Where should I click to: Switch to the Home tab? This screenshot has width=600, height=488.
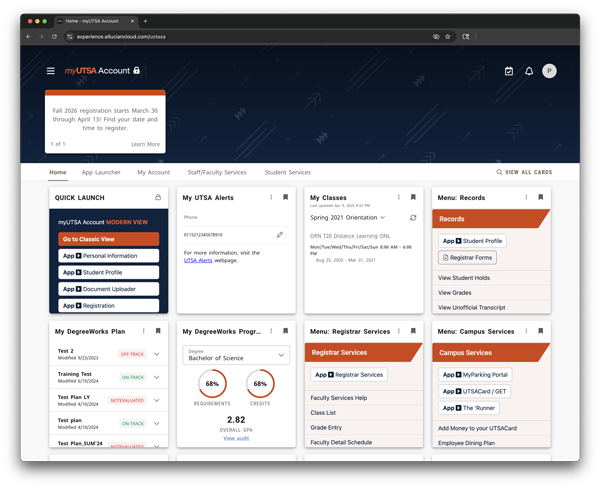click(x=58, y=172)
